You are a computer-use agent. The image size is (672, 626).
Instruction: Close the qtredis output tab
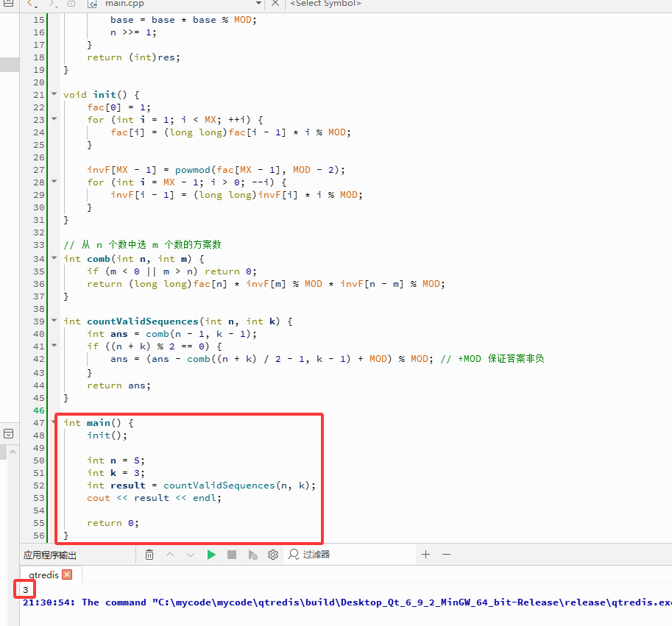click(x=67, y=575)
